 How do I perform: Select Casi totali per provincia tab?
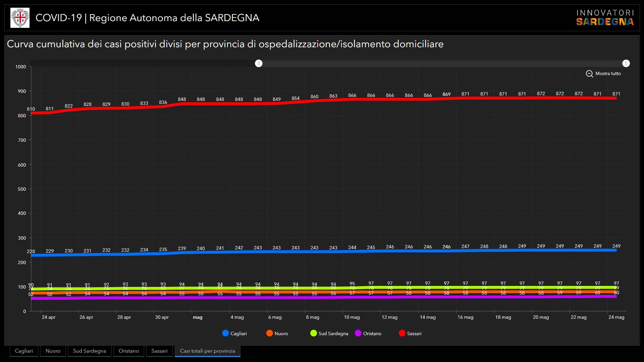point(207,351)
